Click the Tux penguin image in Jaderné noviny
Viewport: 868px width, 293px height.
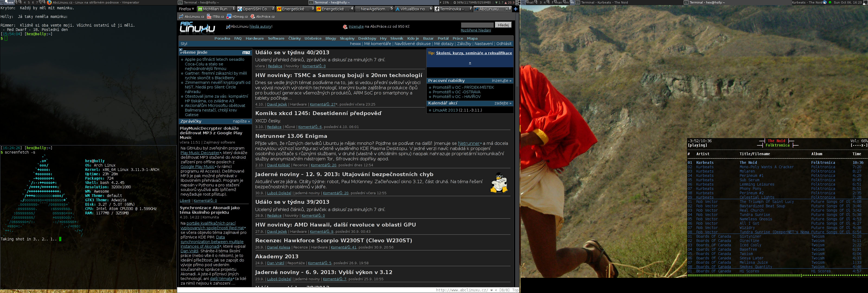(499, 183)
